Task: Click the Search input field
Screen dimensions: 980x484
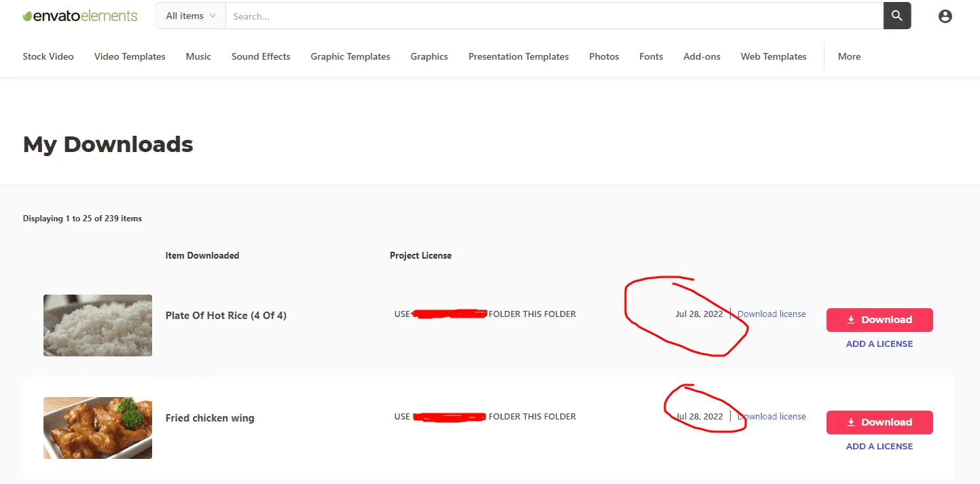Action: tap(554, 16)
